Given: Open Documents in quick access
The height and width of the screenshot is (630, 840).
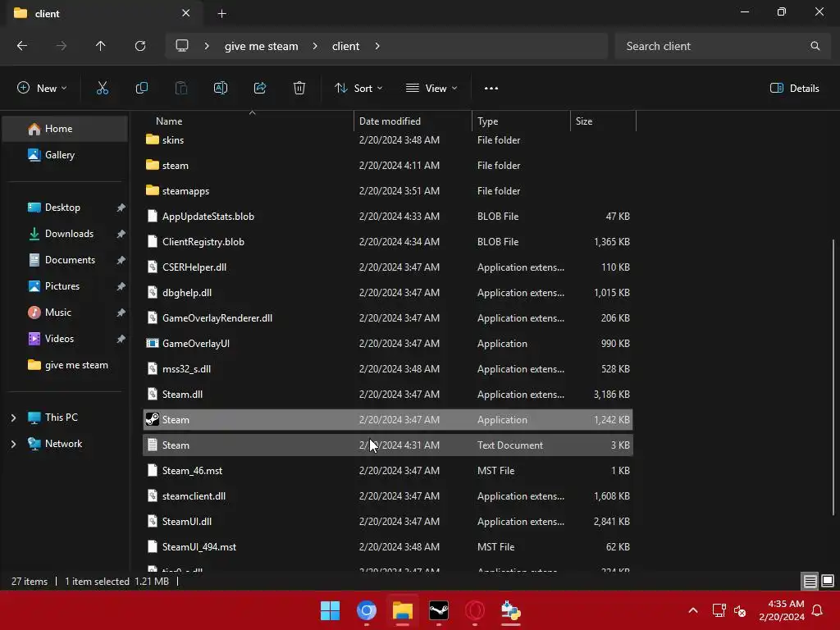Looking at the screenshot, I should (x=65, y=260).
